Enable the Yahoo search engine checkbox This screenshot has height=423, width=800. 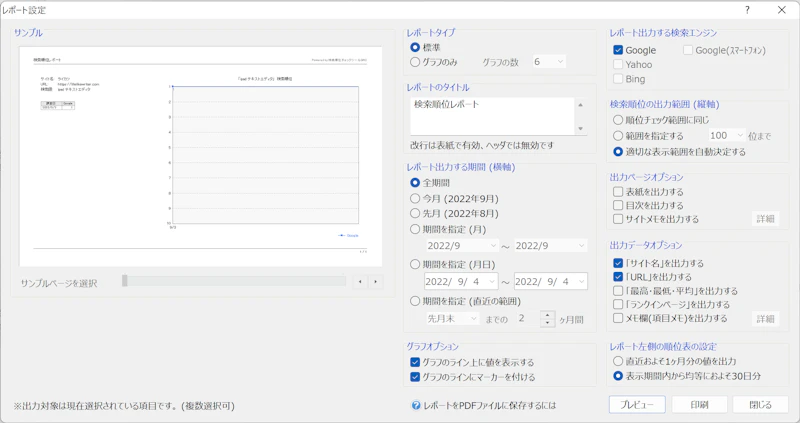pos(618,64)
